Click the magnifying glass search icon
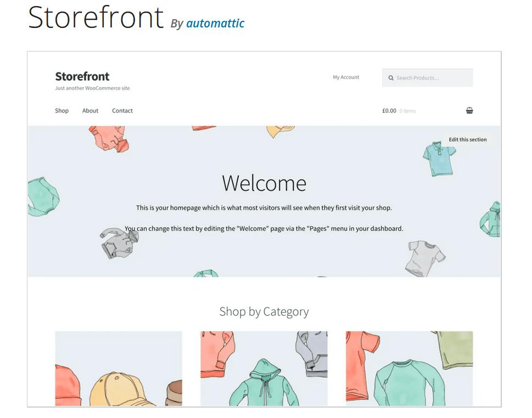Image resolution: width=532 pixels, height=418 pixels. click(x=391, y=77)
